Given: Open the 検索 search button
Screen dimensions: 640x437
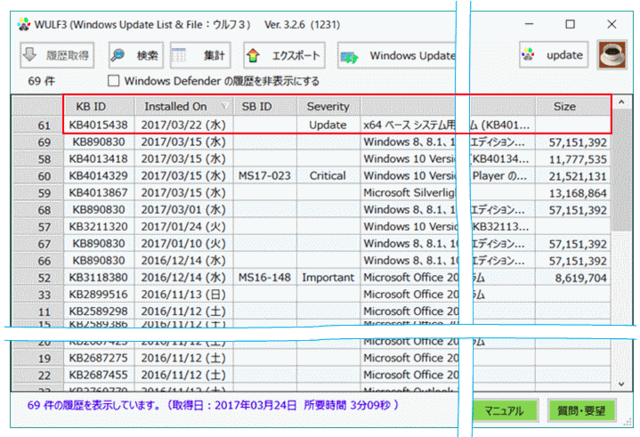Looking at the screenshot, I should [x=136, y=55].
